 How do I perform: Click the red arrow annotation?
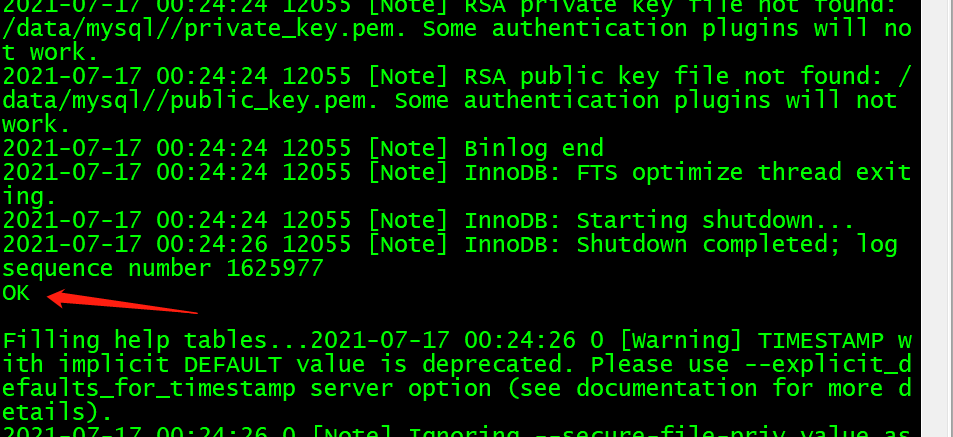(x=122, y=301)
